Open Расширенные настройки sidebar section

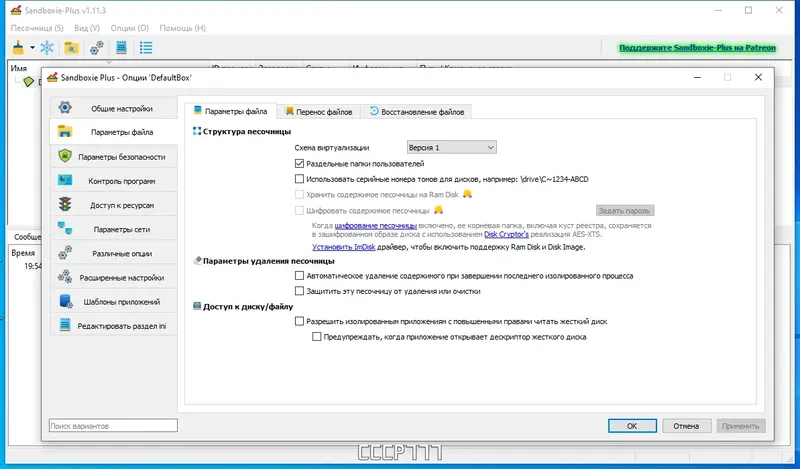point(114,277)
